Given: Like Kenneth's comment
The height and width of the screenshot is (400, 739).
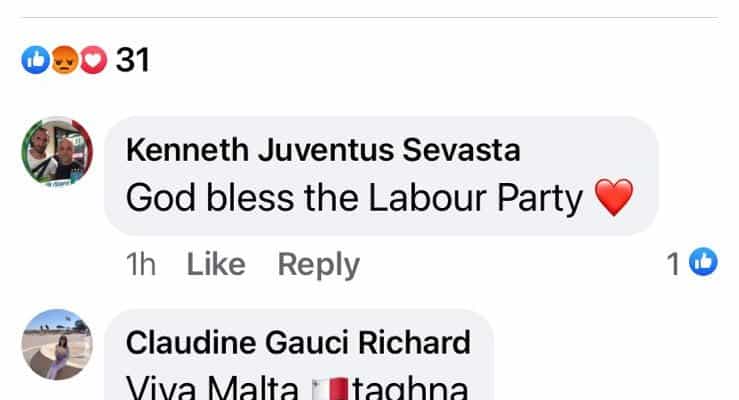Looking at the screenshot, I should point(216,264).
